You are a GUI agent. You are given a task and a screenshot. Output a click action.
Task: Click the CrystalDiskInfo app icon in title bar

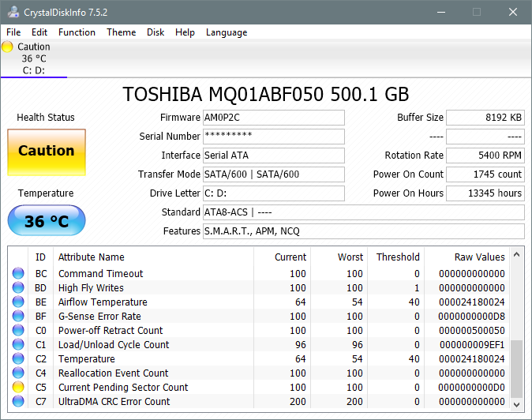pyautogui.click(x=13, y=12)
